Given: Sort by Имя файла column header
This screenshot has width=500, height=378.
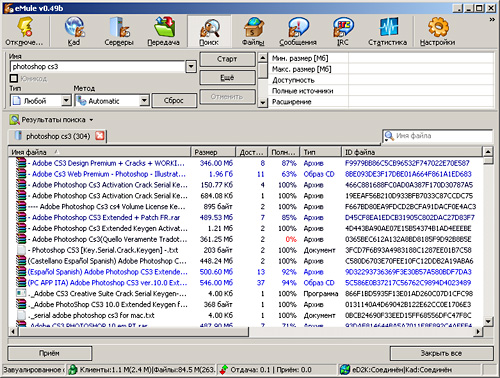Looking at the screenshot, I should coord(99,152).
